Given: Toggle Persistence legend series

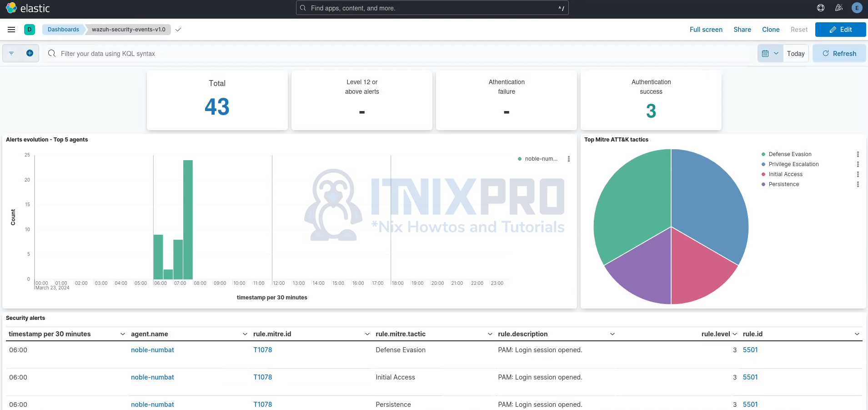Looking at the screenshot, I should 783,184.
